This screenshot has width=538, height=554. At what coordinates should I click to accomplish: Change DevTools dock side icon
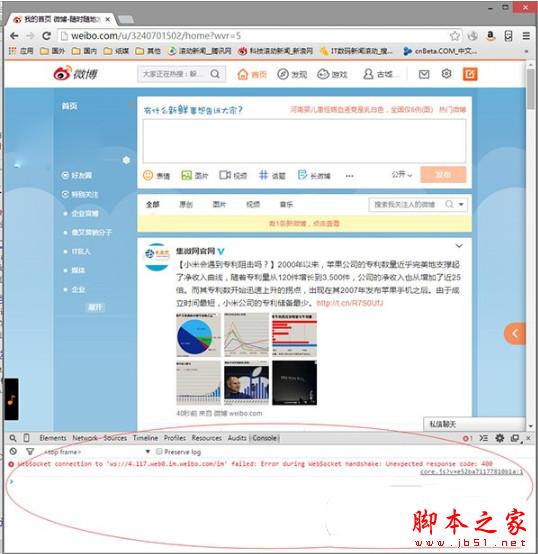515,438
